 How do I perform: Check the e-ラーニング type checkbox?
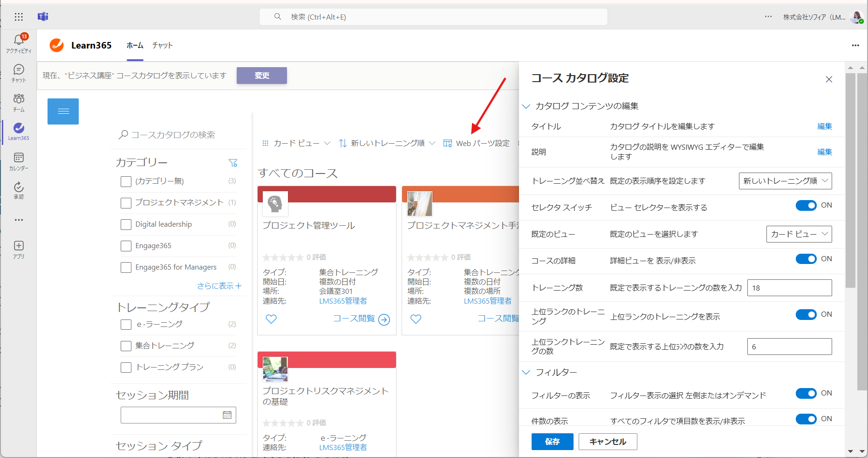point(126,324)
